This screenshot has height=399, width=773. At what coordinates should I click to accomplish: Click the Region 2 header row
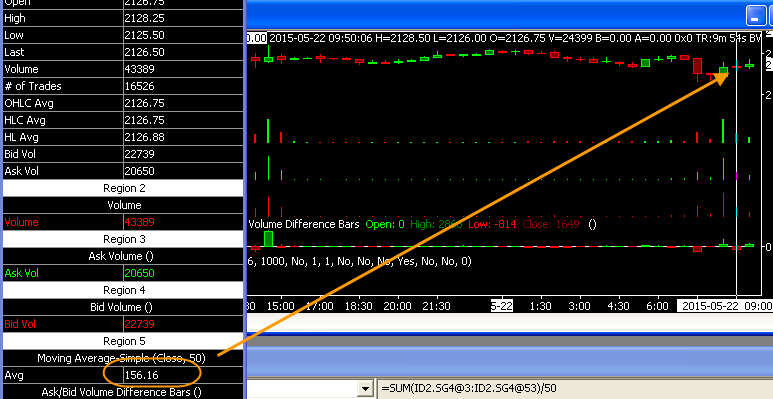[123, 188]
